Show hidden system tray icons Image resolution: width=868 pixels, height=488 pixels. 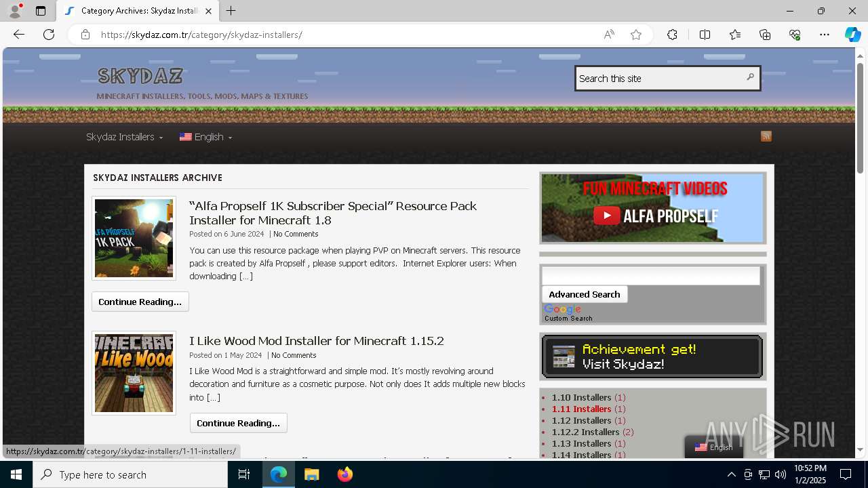click(x=731, y=474)
